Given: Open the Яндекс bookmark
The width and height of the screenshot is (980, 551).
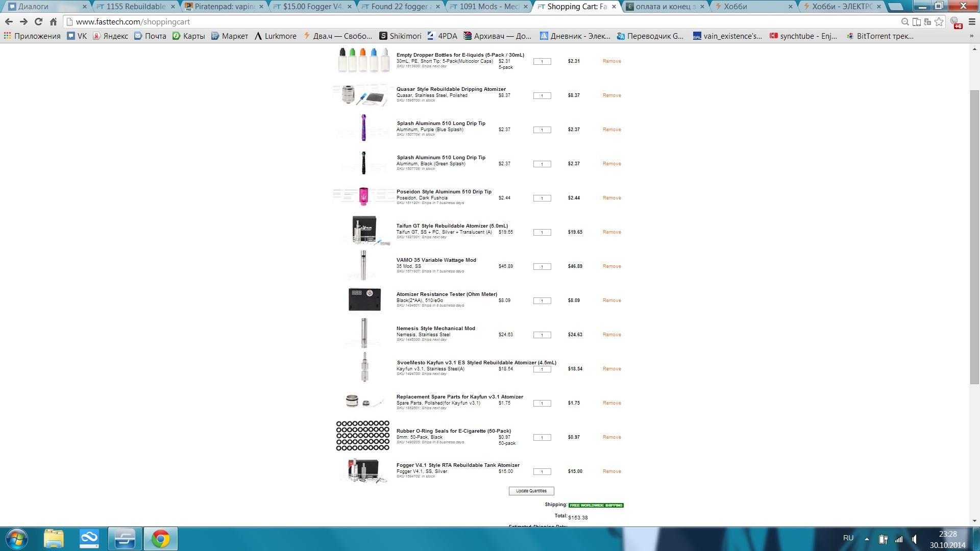Looking at the screenshot, I should (x=110, y=36).
